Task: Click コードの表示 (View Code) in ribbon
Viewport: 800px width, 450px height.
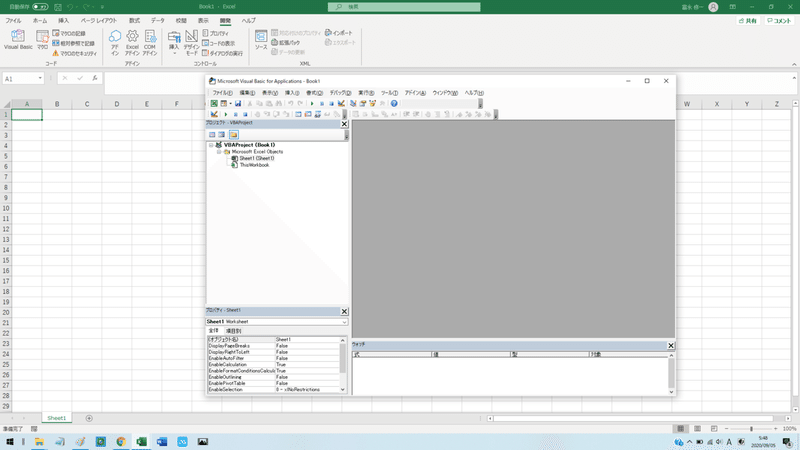Action: coord(218,43)
